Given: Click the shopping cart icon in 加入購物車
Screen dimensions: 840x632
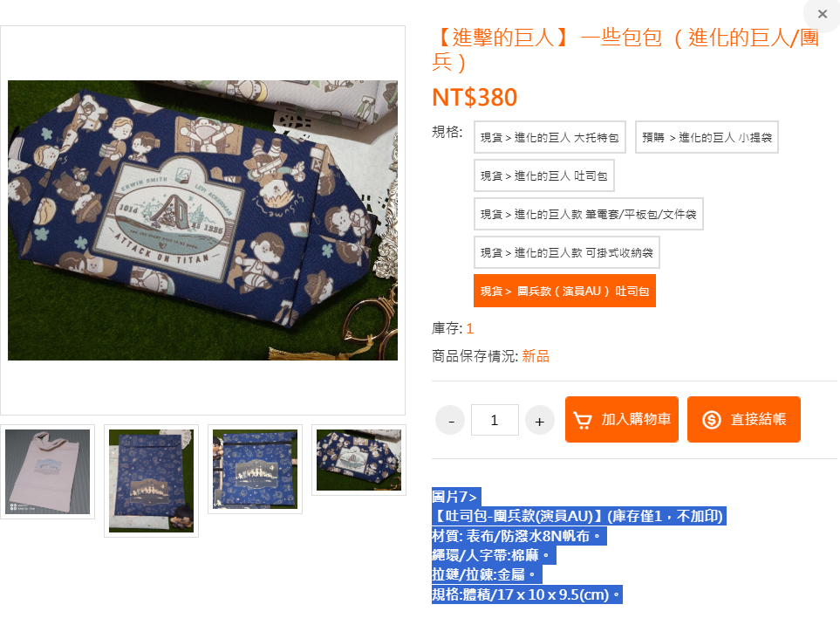Looking at the screenshot, I should point(583,420).
